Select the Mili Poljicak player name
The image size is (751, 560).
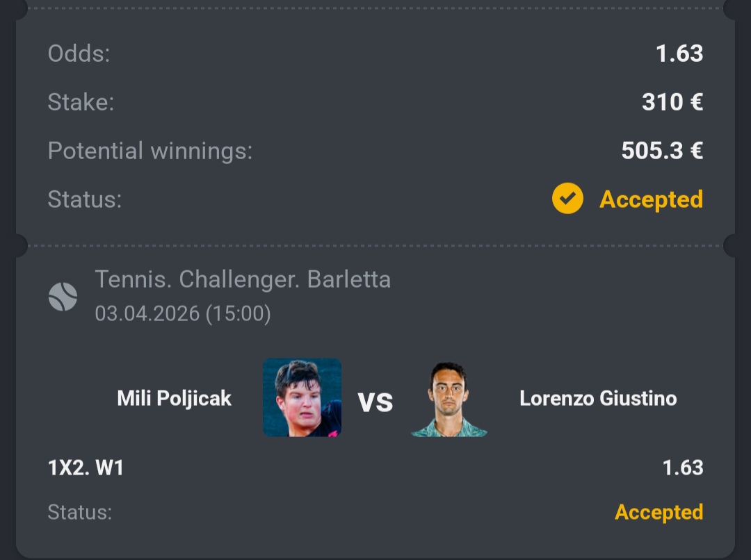coord(175,398)
